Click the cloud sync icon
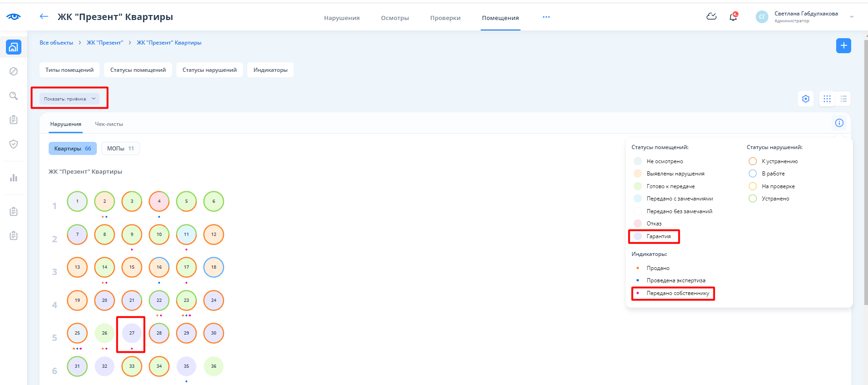The width and height of the screenshot is (868, 385). coord(711,17)
